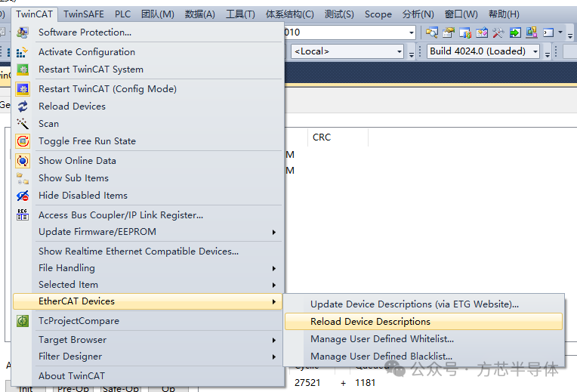577x392 pixels.
Task: Open the combo box ending in 010
Action: click(412, 32)
